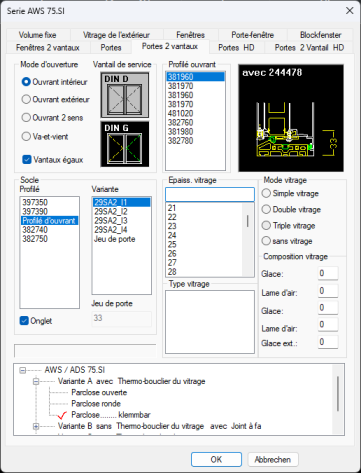Viewport: 361px width, 473px height.
Task: Open the Vitrage de l'extérieur tab
Action: (x=116, y=35)
